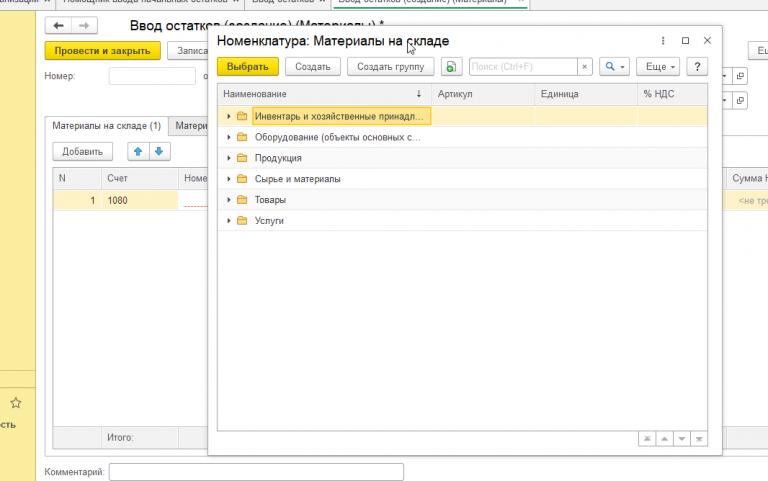Jump to the first list item arrow

(x=647, y=439)
